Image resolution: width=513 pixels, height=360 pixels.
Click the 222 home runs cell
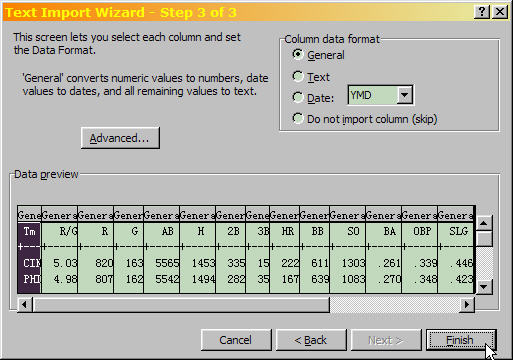click(x=290, y=263)
